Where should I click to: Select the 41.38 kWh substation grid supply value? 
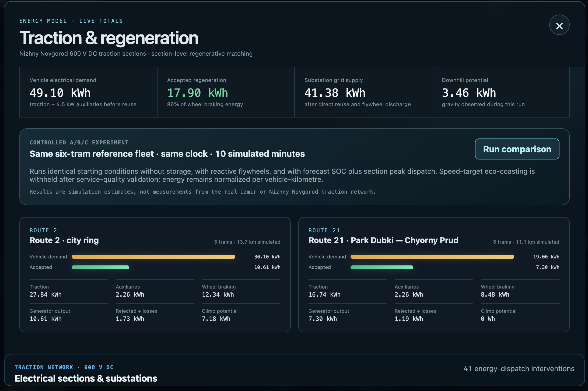coord(335,93)
